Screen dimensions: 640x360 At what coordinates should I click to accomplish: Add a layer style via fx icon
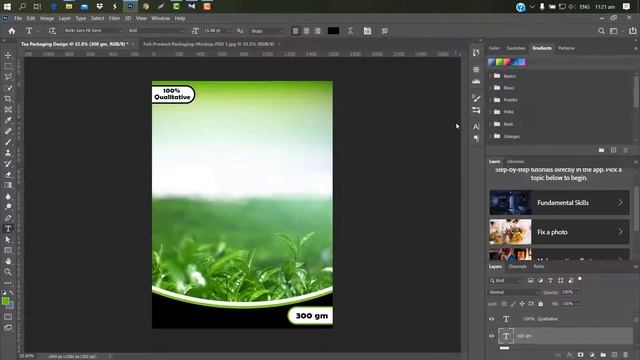[x=570, y=355]
